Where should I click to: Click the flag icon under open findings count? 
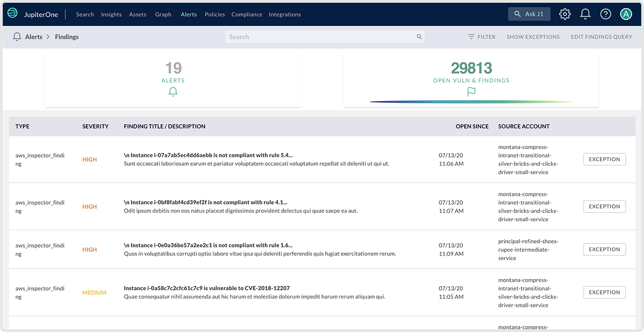click(471, 92)
